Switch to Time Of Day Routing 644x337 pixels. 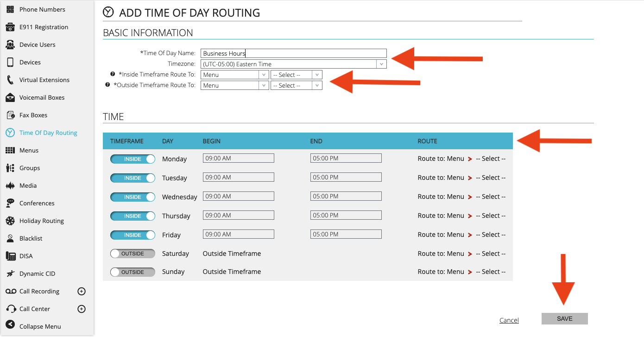click(x=48, y=132)
